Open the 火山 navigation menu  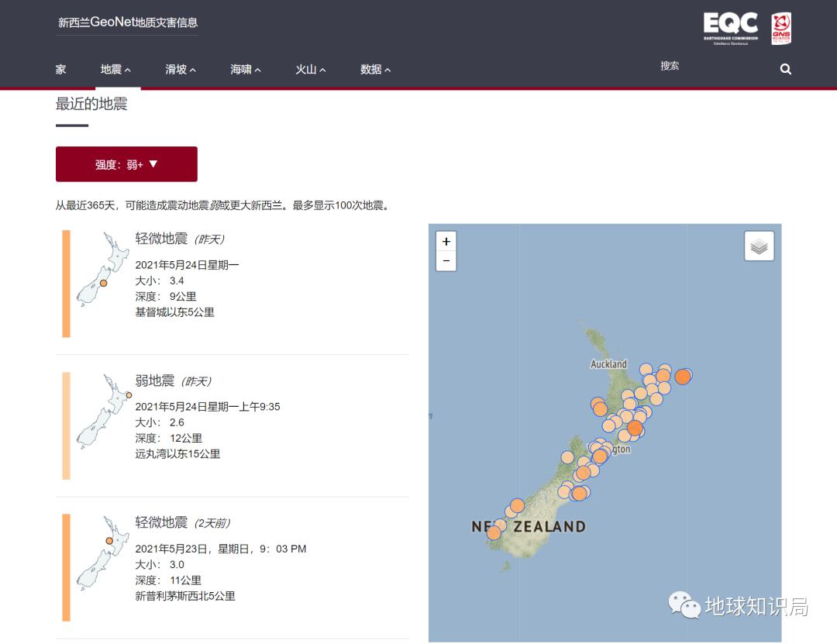point(310,69)
